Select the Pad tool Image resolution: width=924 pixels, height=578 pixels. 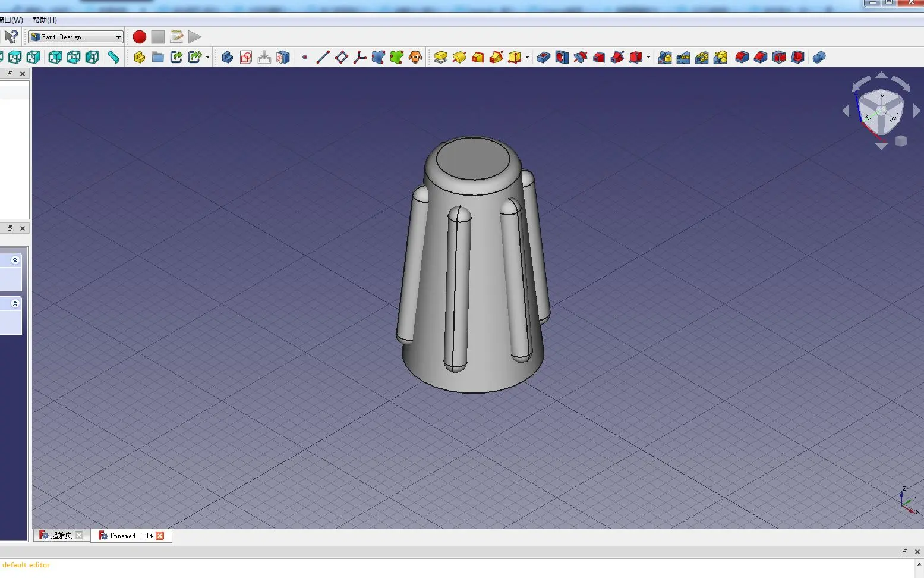(441, 57)
